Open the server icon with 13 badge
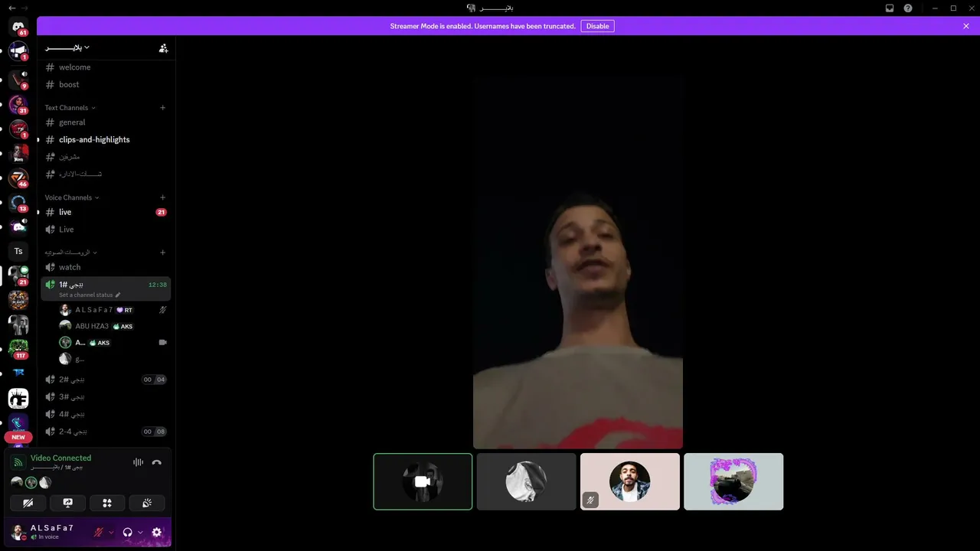 (18, 202)
